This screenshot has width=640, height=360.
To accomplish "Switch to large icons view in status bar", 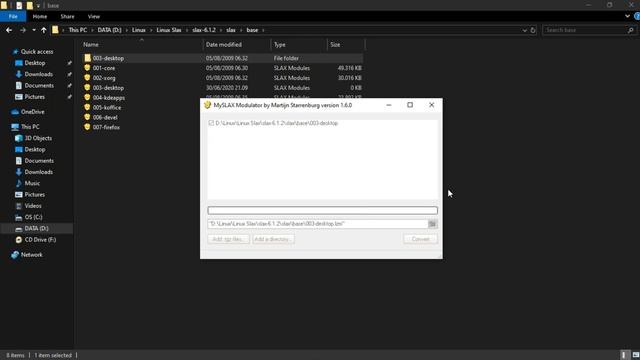I will click(636, 355).
